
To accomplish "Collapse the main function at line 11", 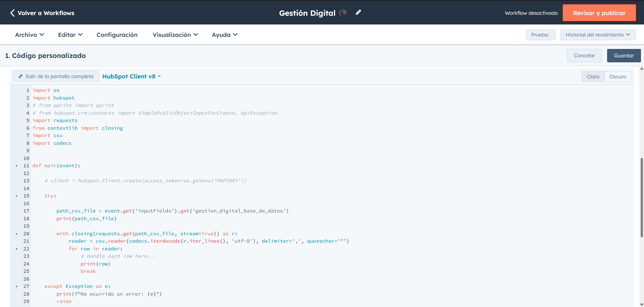I will [16, 166].
